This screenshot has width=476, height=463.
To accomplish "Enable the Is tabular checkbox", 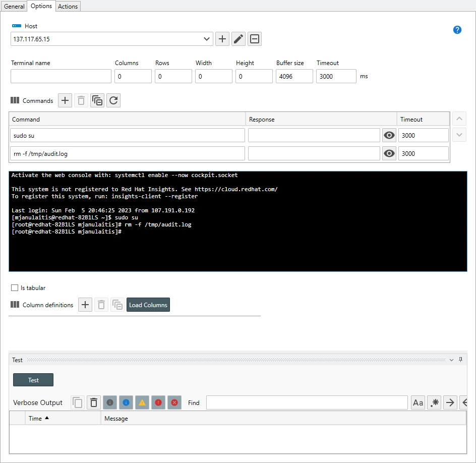I will pos(15,288).
